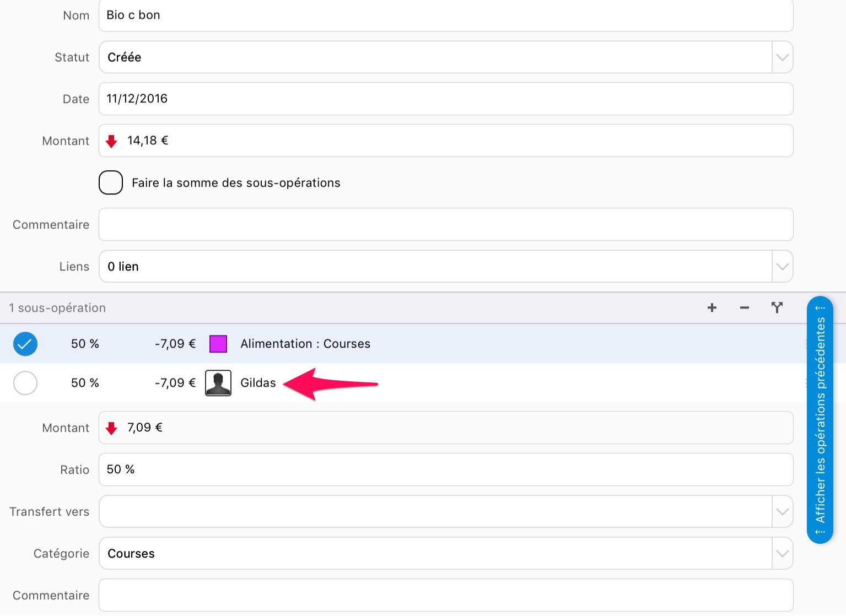Click the magenta category color swatch
This screenshot has width=846, height=616.
click(218, 344)
